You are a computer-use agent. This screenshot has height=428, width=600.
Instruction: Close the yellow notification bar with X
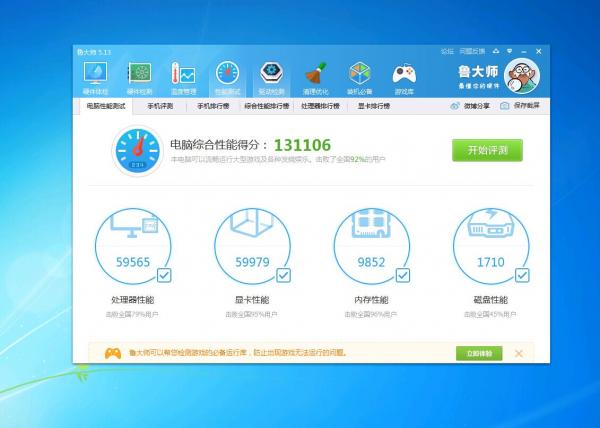[x=518, y=353]
